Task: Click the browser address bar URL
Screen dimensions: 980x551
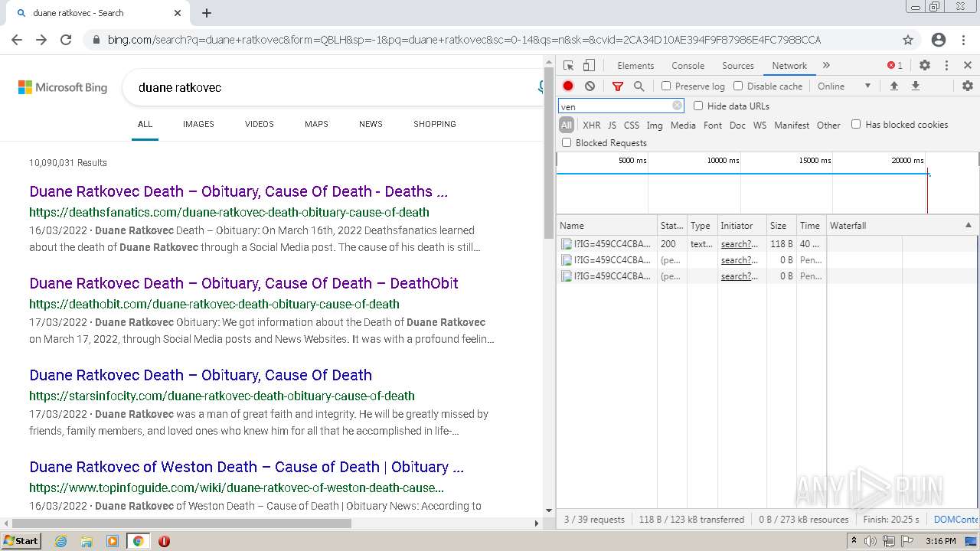Action: tap(464, 40)
